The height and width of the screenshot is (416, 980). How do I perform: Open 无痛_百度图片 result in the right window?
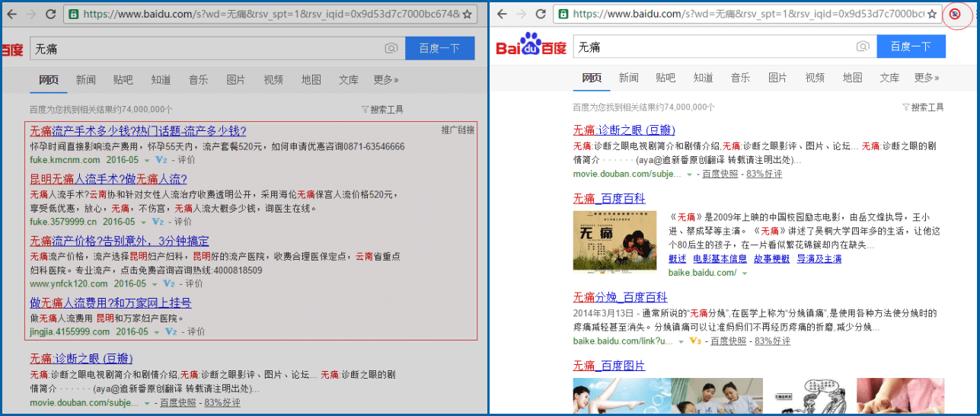pyautogui.click(x=609, y=366)
